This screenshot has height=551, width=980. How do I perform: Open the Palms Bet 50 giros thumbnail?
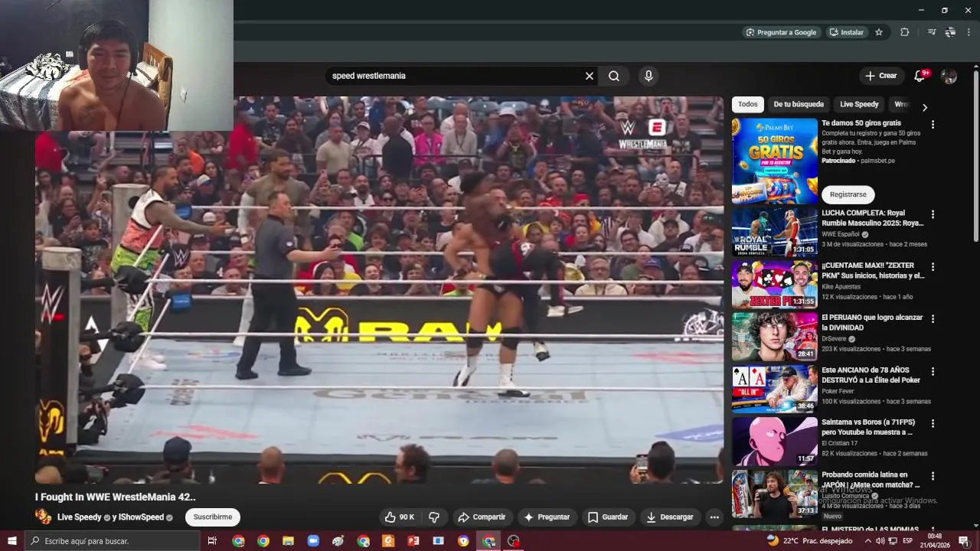[x=775, y=161]
